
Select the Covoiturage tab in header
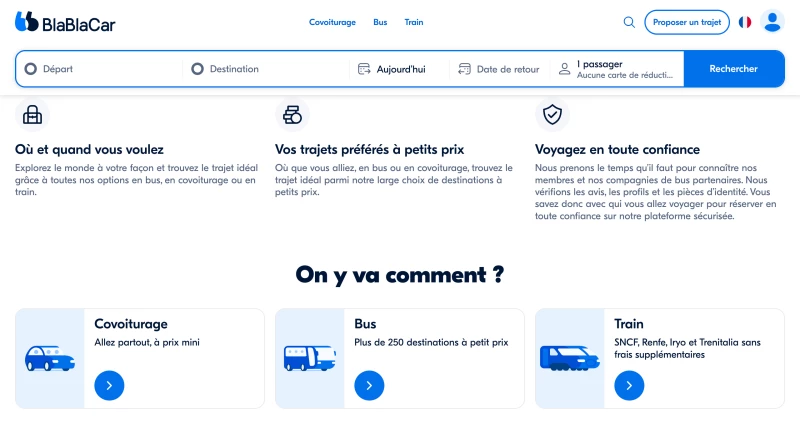[332, 22]
